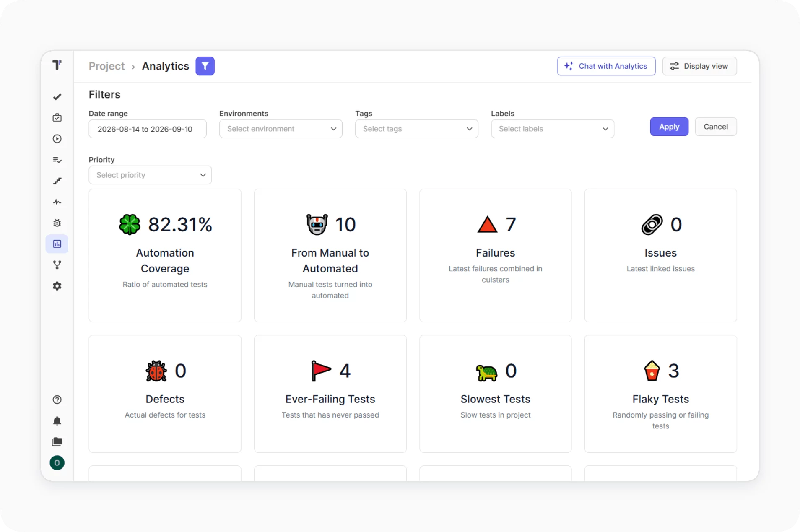Click the clover Automation Coverage icon
This screenshot has height=532, width=800.
click(130, 224)
